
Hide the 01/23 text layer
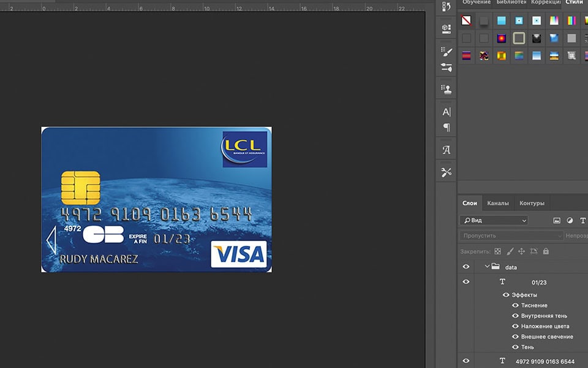(x=466, y=282)
